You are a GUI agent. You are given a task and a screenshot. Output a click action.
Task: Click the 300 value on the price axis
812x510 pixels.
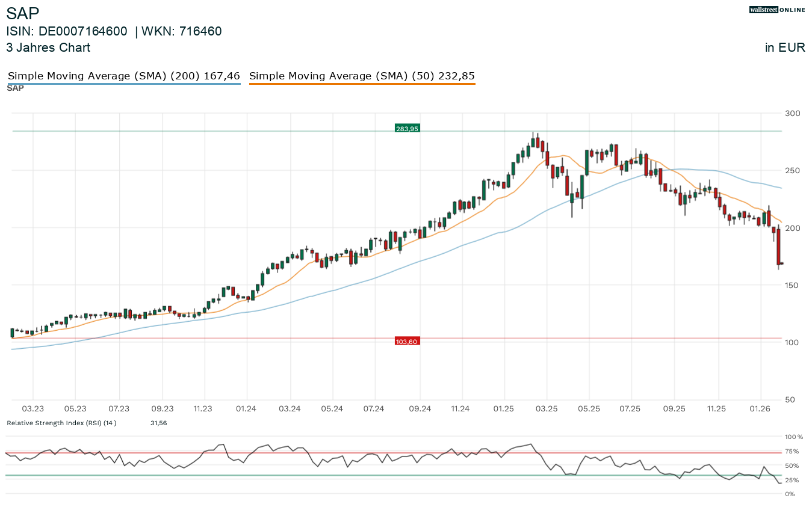(793, 113)
